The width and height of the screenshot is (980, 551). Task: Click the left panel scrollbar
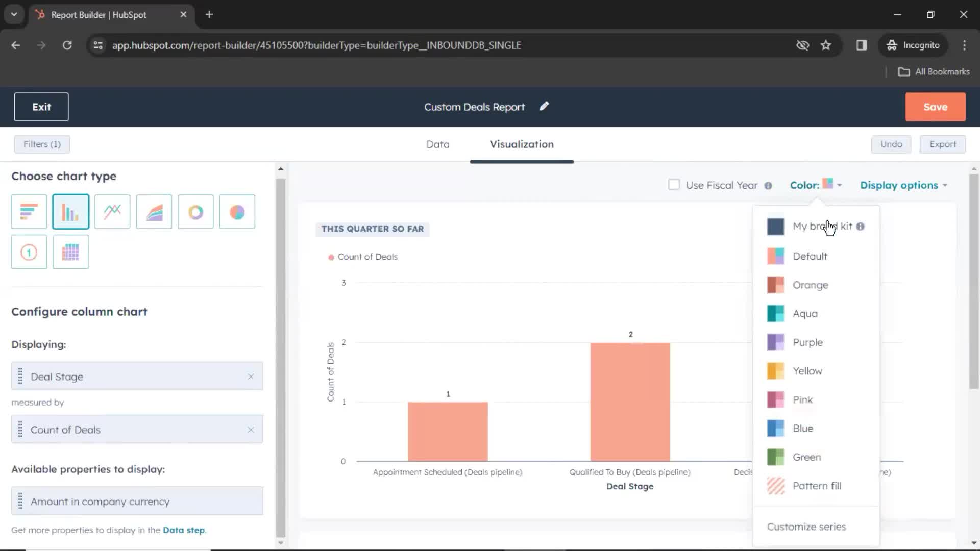[281, 357]
